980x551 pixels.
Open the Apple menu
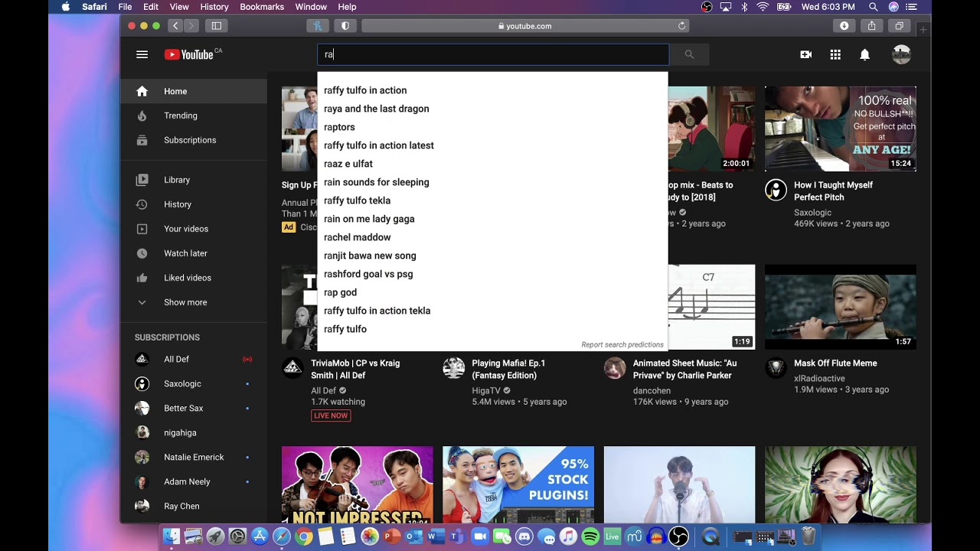coord(65,7)
